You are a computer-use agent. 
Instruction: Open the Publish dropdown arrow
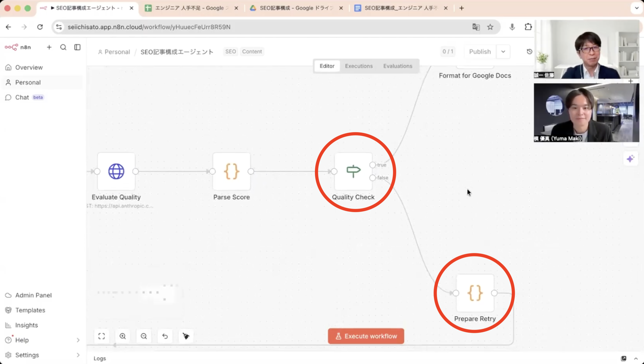coord(503,52)
